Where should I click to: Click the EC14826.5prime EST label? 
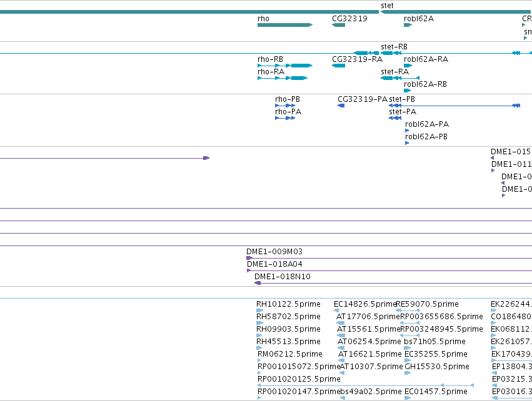365,304
